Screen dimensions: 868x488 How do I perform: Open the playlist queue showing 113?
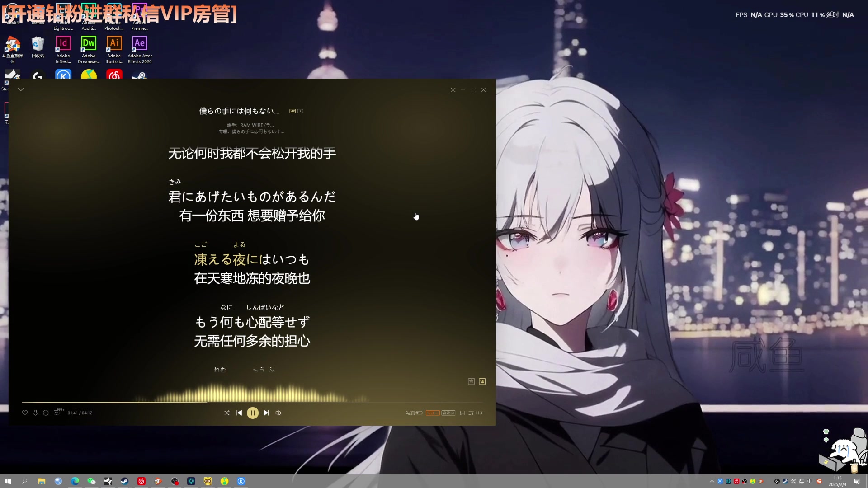tap(476, 413)
